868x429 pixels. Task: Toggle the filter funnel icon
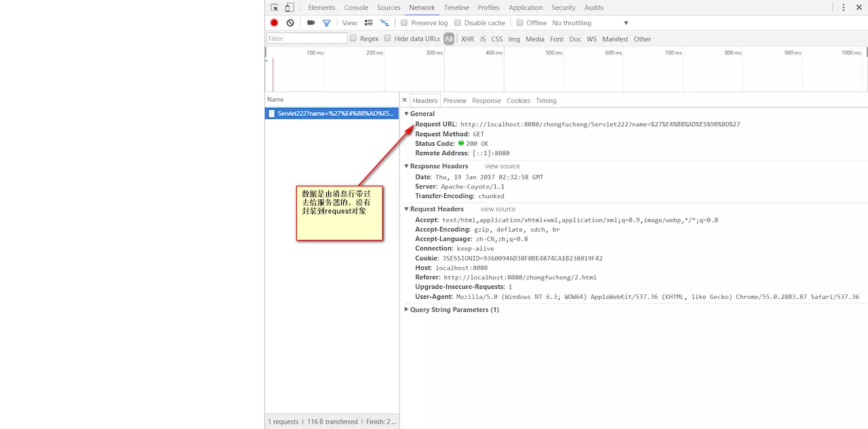pyautogui.click(x=326, y=23)
